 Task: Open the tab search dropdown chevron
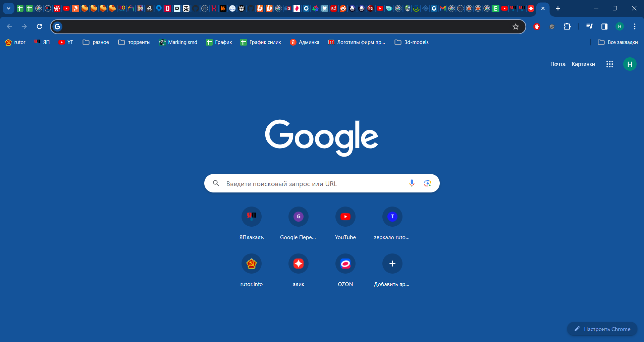point(8,8)
